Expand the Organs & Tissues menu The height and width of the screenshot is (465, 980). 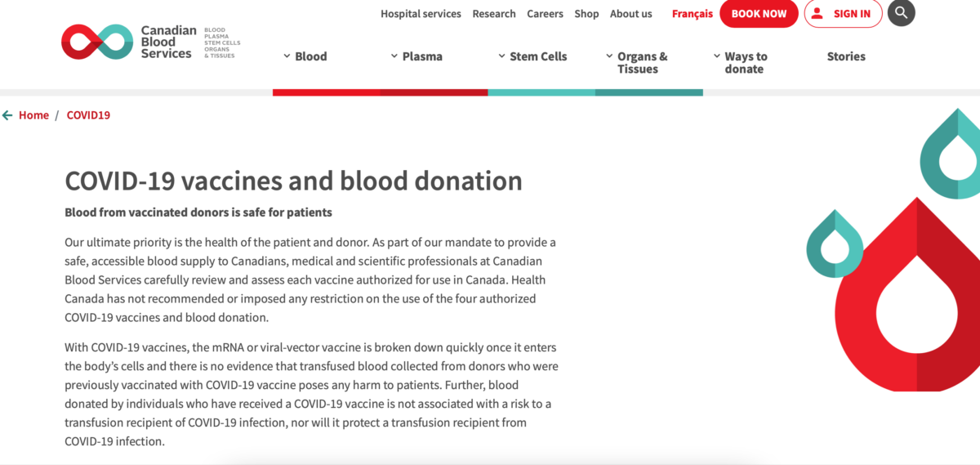637,63
